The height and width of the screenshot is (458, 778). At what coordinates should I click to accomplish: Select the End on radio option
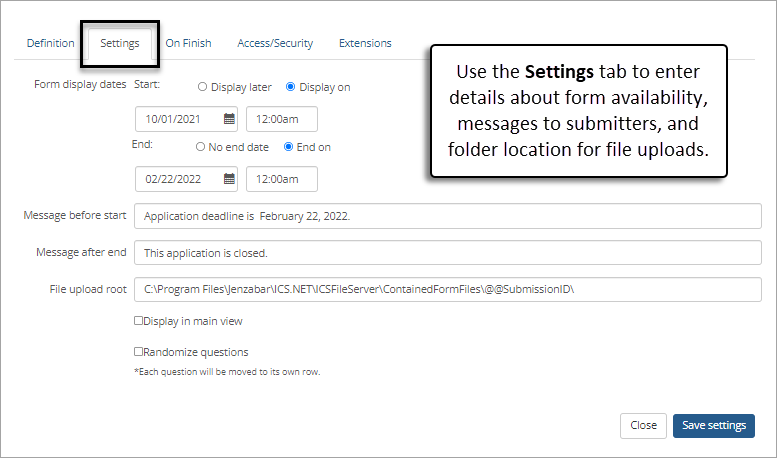click(289, 147)
